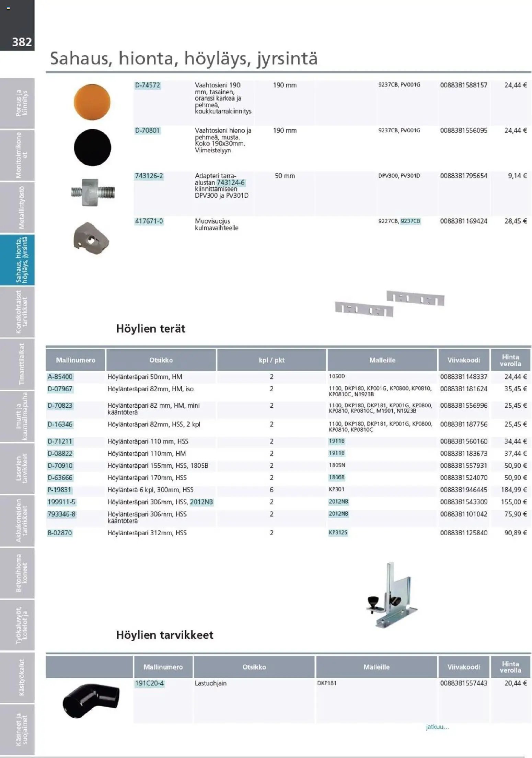The height and width of the screenshot is (758, 532).
Task: Click the planer blades image above Höylien terät
Action: tap(390, 304)
